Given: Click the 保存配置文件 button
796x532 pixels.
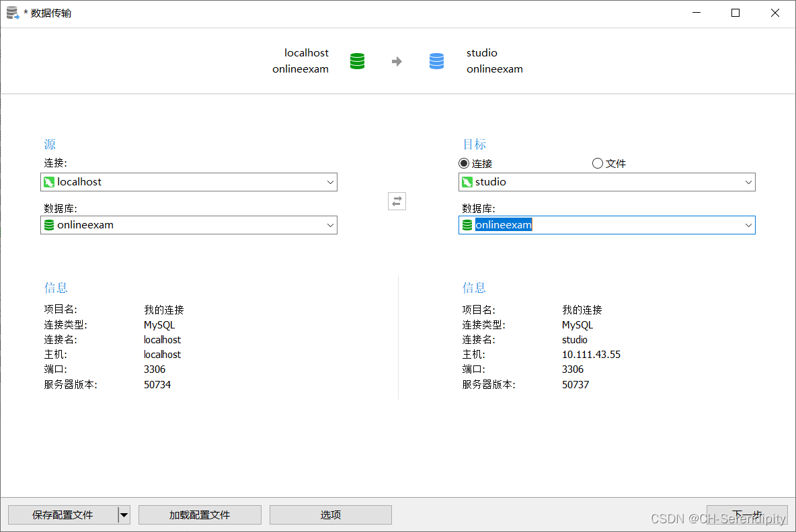Looking at the screenshot, I should click(x=63, y=515).
